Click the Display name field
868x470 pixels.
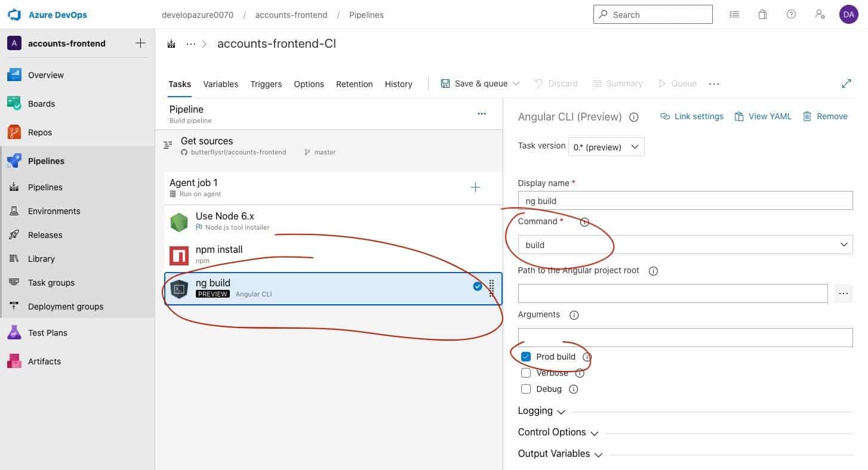coord(685,200)
